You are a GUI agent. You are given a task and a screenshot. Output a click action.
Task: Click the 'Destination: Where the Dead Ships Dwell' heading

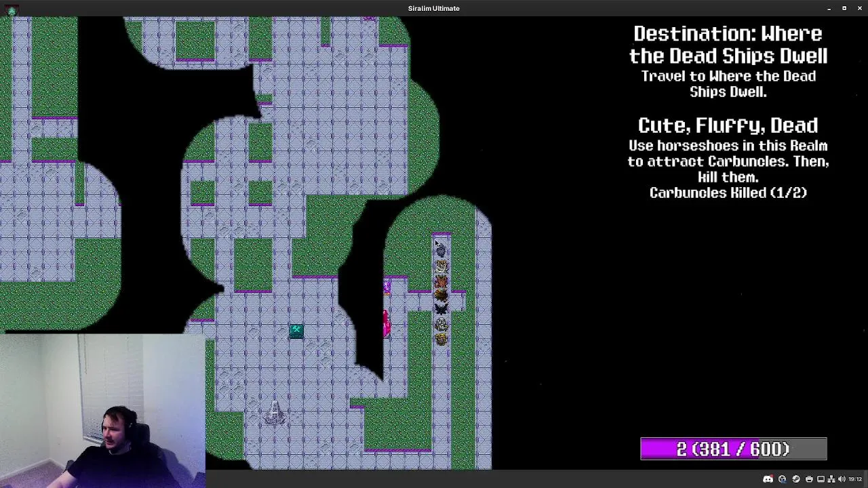pos(728,45)
